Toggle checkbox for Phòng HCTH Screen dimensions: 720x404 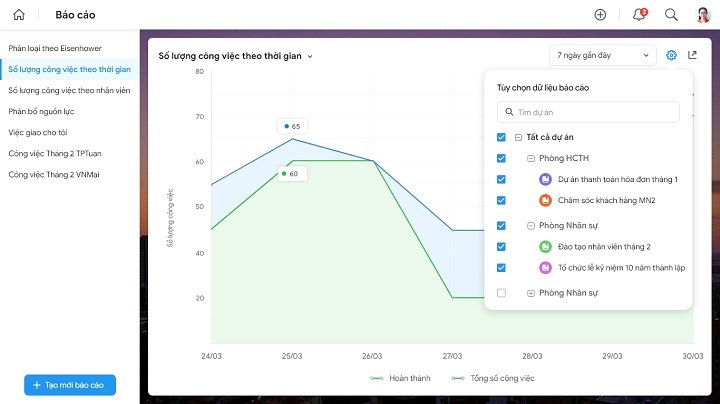[x=501, y=158]
